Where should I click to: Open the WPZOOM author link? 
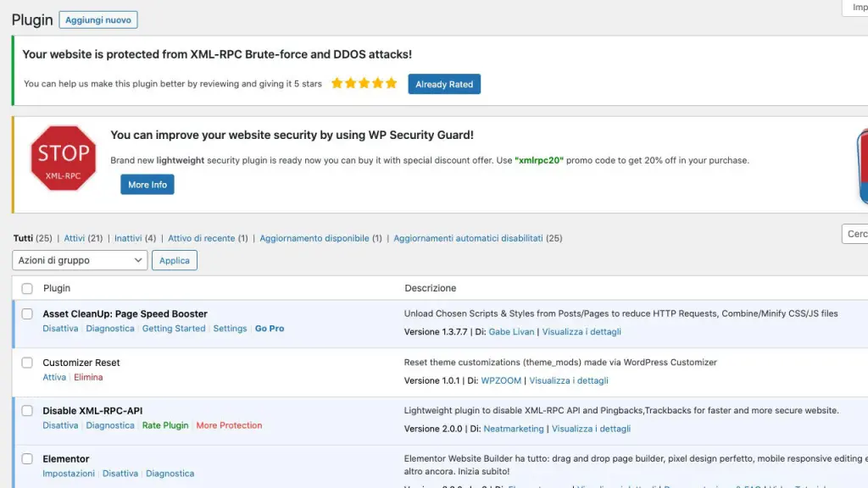(501, 380)
